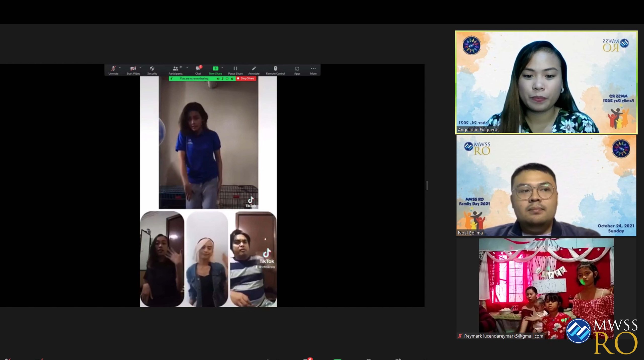The width and height of the screenshot is (644, 360).
Task: Click the 'Angelique Fulgueras' name label
Action: (x=478, y=130)
